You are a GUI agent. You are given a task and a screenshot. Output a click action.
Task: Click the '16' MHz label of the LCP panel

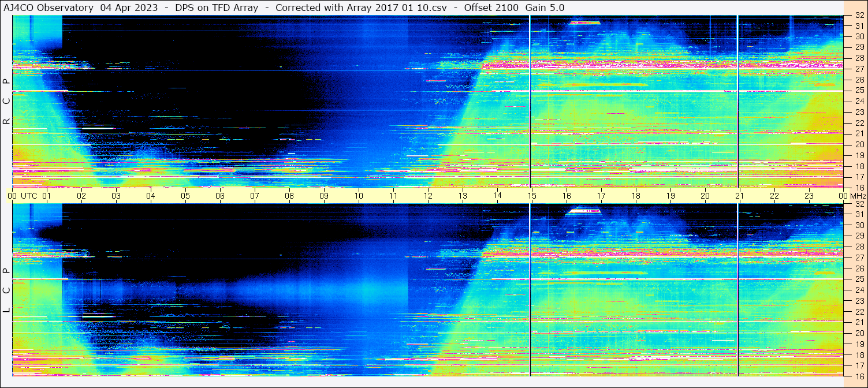click(x=859, y=376)
